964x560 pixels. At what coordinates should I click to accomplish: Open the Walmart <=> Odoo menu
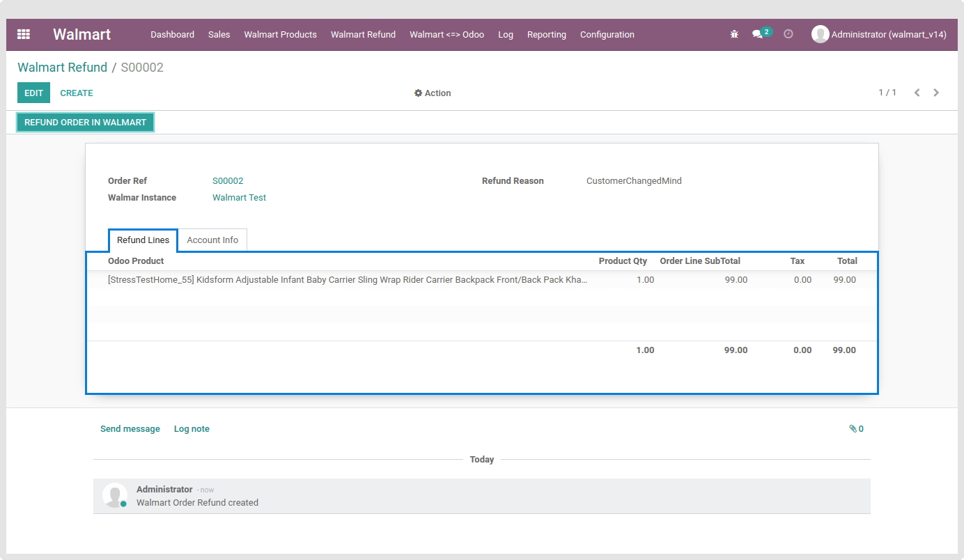click(446, 34)
